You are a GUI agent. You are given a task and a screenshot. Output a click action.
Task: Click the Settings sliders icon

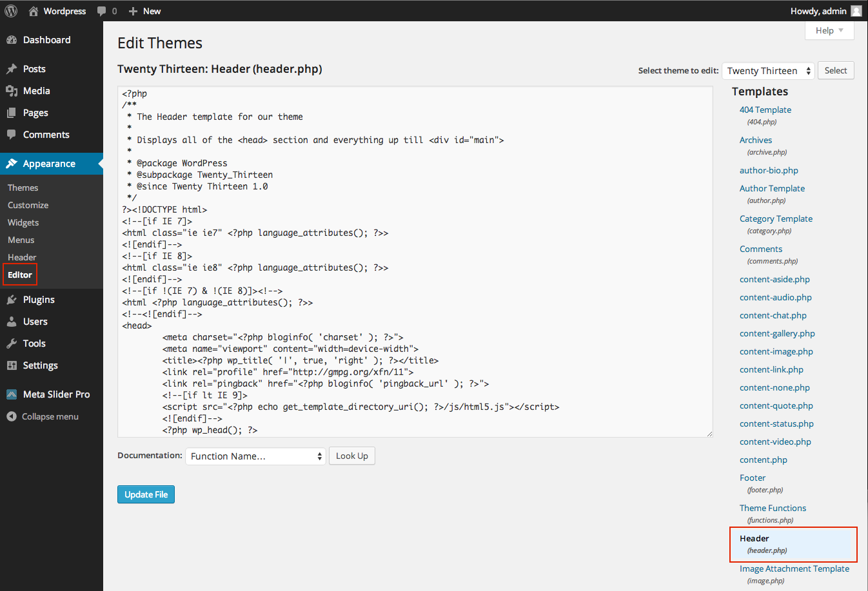(x=12, y=365)
